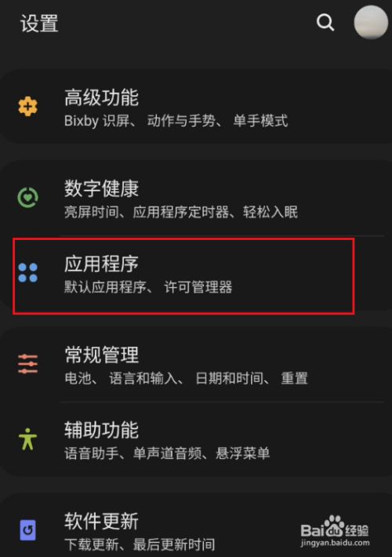This screenshot has height=557, width=392.
Task: Tap the 默认应用程序、许可管理器 subtitle
Action: [x=148, y=287]
